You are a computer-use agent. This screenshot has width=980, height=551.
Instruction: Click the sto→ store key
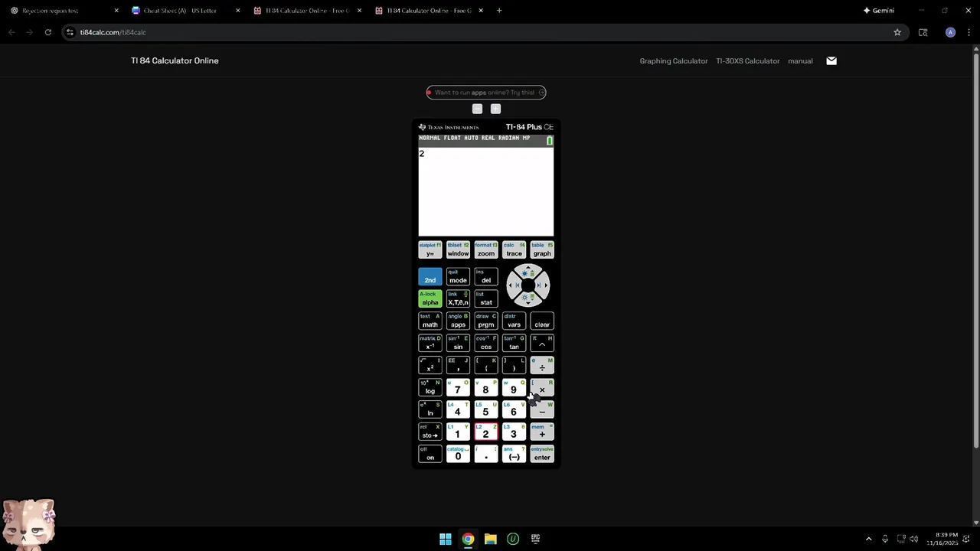coord(430,432)
